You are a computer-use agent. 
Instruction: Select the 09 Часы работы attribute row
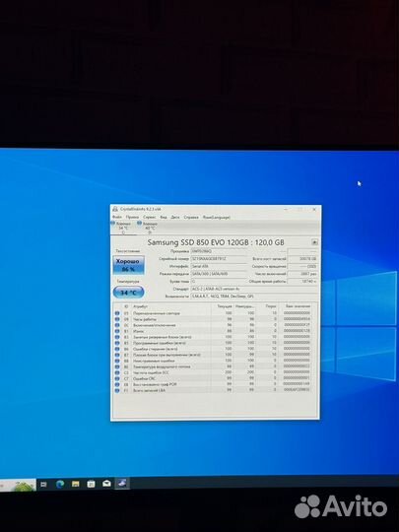pyautogui.click(x=213, y=319)
